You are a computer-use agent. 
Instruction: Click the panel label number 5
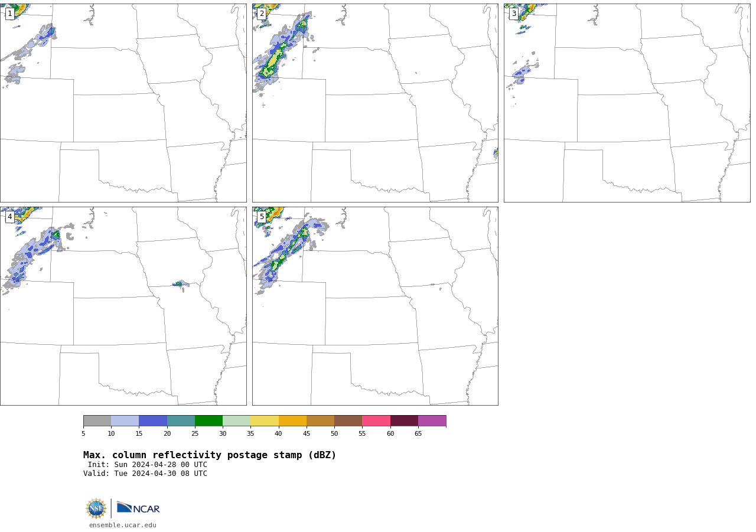point(262,217)
